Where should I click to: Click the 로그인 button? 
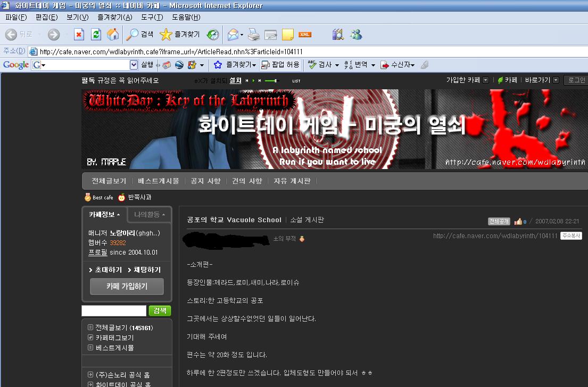click(x=576, y=80)
